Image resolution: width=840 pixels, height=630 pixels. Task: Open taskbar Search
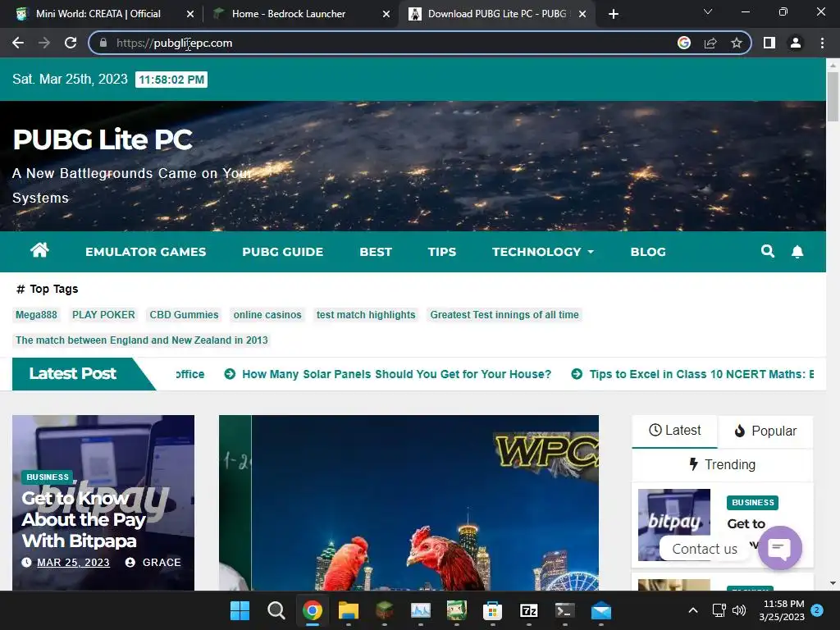(276, 610)
